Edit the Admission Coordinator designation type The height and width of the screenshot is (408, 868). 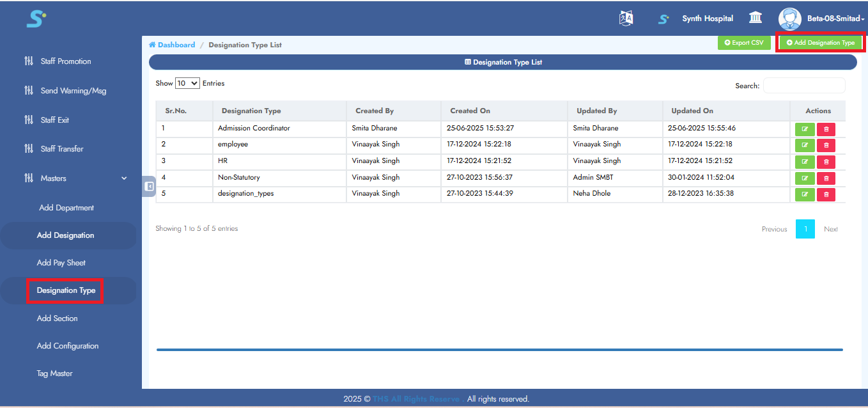805,129
